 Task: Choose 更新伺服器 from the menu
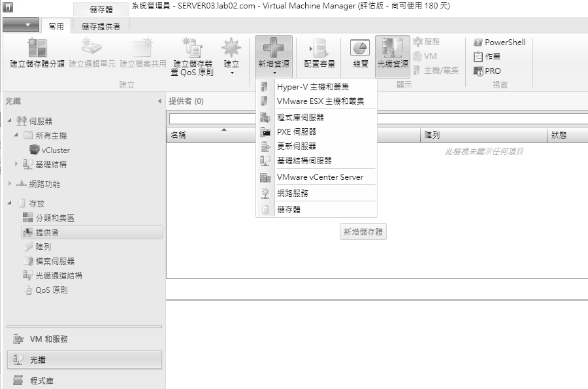coord(316,146)
